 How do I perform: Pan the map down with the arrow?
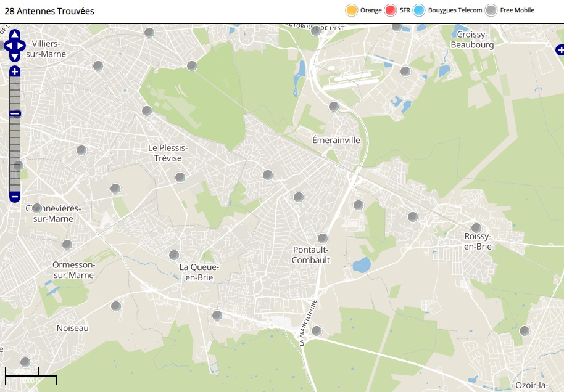tap(15, 57)
